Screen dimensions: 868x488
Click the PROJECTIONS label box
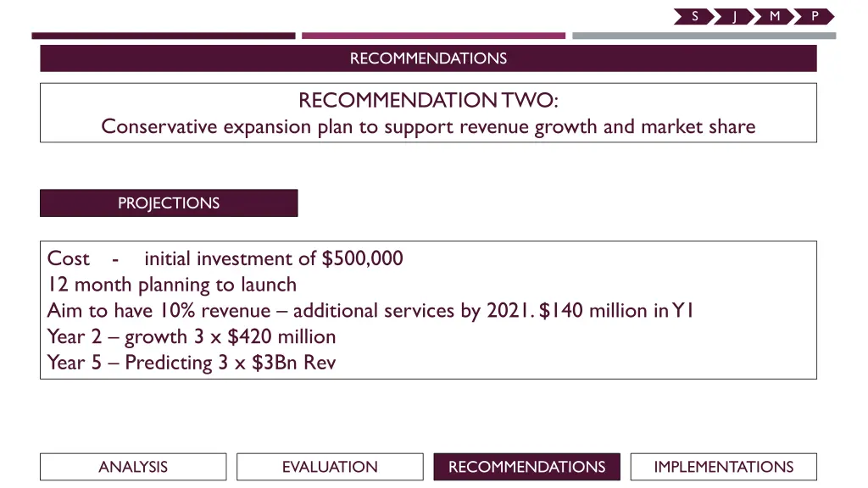pos(169,203)
